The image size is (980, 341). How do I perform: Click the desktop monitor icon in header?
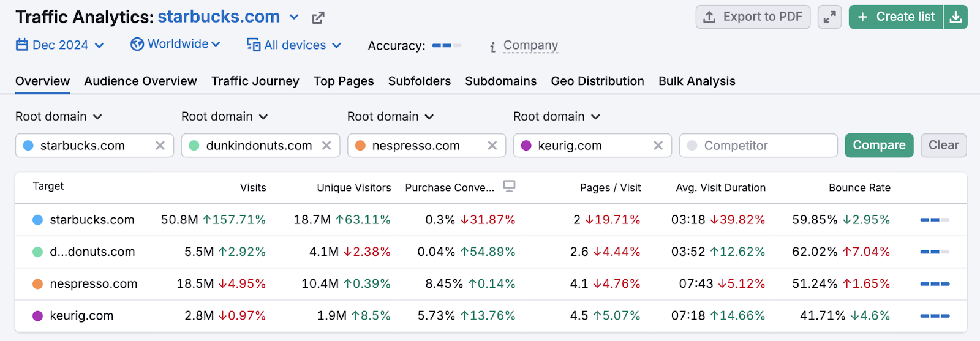pos(509,186)
